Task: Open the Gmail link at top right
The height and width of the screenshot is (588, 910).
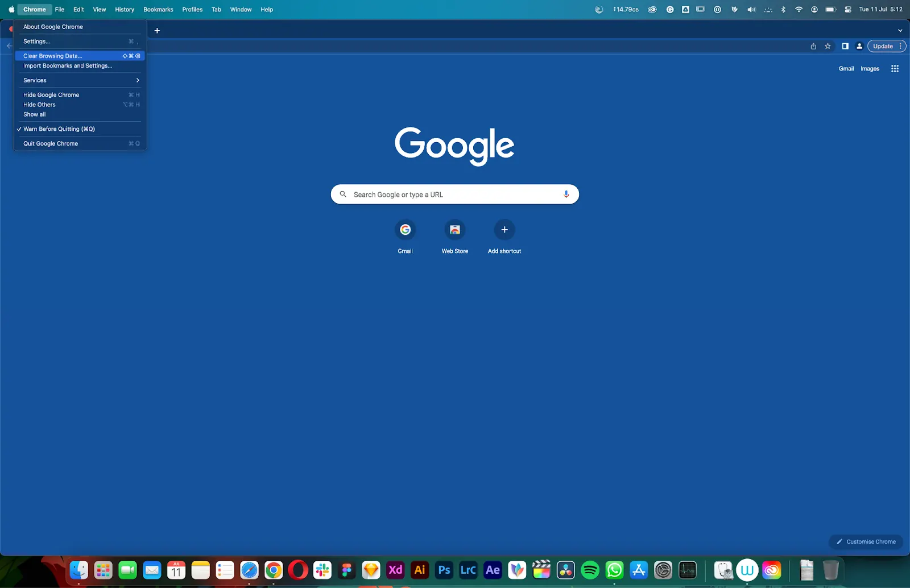Action: [846, 69]
